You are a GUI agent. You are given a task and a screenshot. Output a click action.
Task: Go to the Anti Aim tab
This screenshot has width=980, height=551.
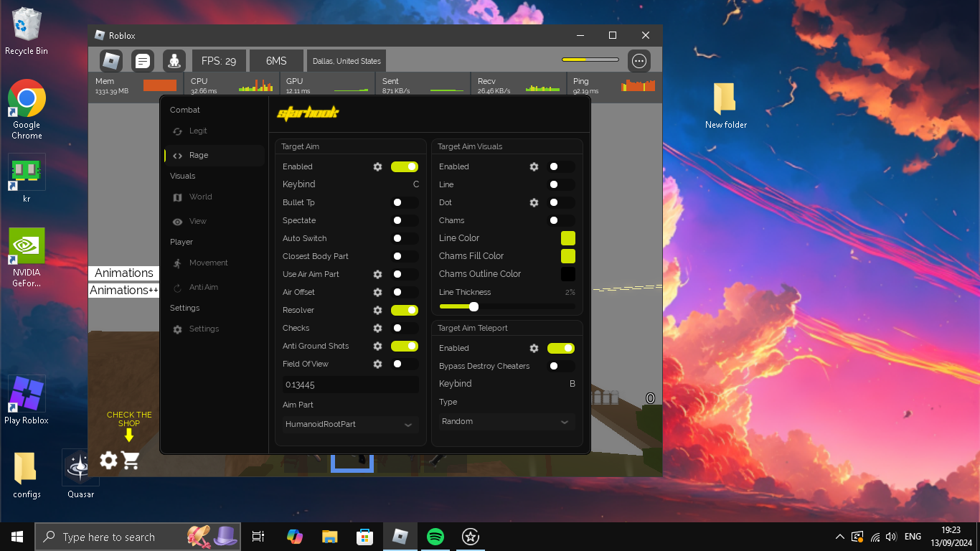(215, 288)
